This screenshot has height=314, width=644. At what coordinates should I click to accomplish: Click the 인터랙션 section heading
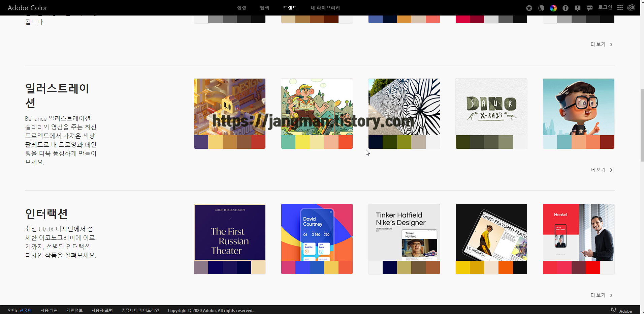click(46, 213)
